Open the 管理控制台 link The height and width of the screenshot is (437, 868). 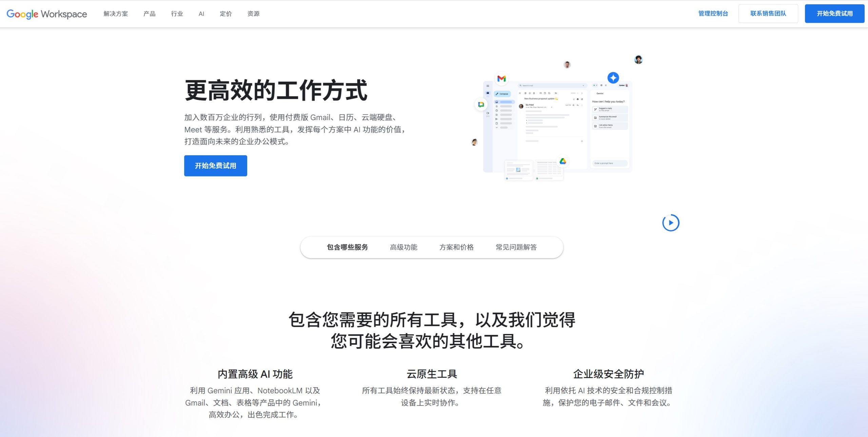[x=713, y=14]
